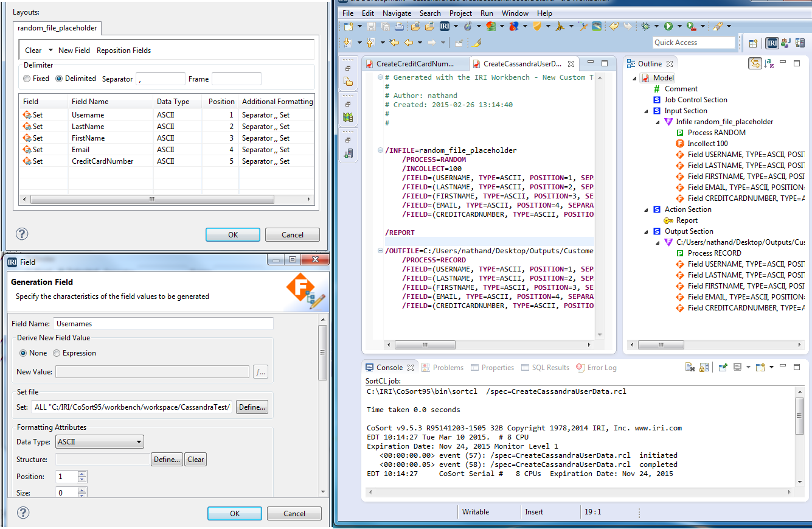
Task: Click the red and blue toolbar icon
Action: pyautogui.click(x=514, y=26)
